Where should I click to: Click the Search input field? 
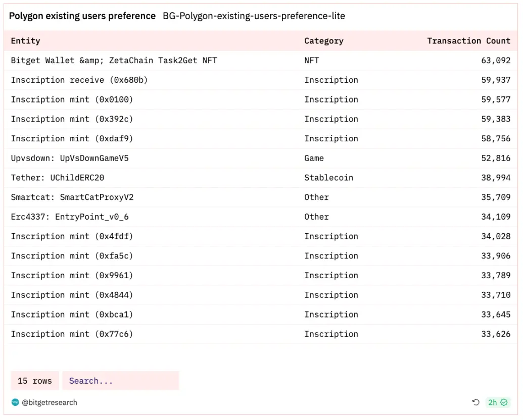(120, 381)
